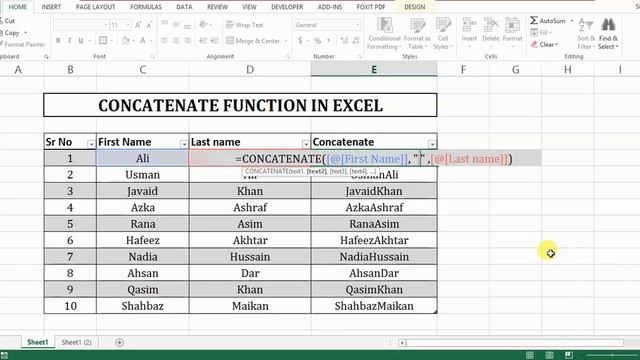The width and height of the screenshot is (640, 360).
Task: Click the Copy command
Action: tap(11, 33)
